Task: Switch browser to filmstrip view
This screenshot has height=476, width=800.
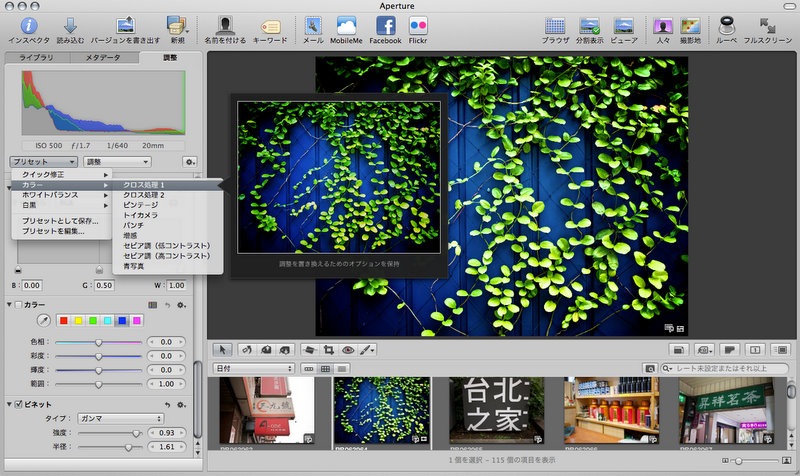Action: coord(309,368)
